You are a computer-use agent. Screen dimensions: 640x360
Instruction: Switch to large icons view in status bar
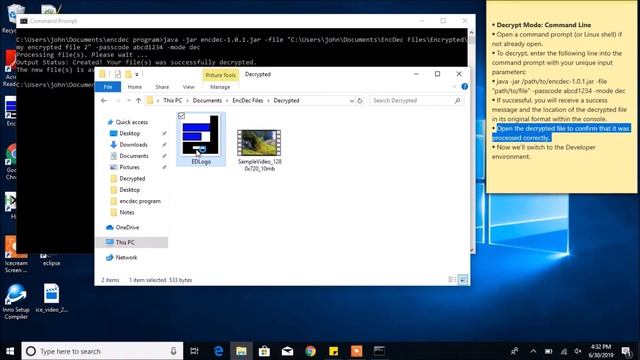pyautogui.click(x=463, y=280)
